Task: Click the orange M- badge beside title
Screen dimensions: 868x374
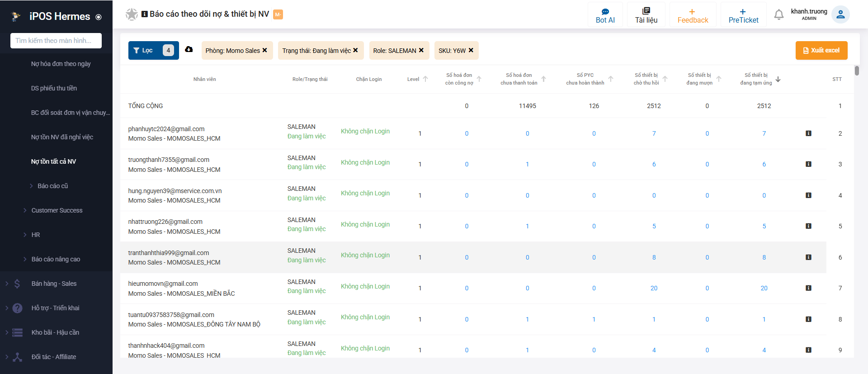Action: coord(278,14)
